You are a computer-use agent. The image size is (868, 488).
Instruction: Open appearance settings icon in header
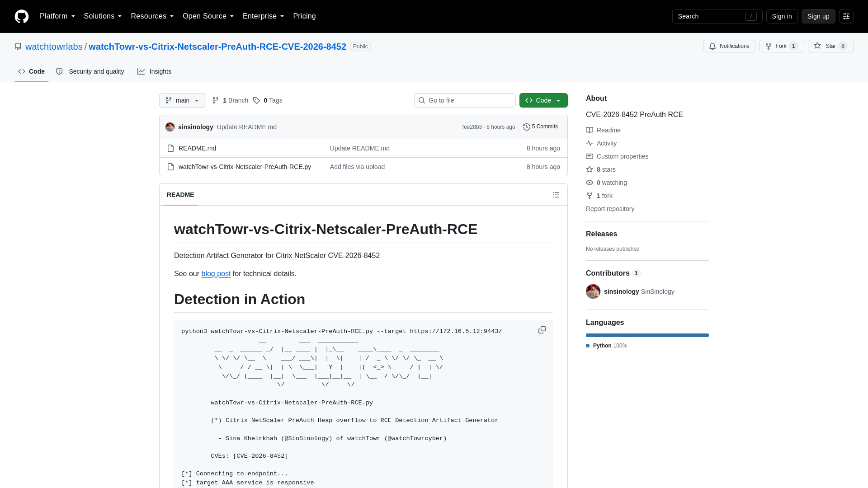(846, 16)
